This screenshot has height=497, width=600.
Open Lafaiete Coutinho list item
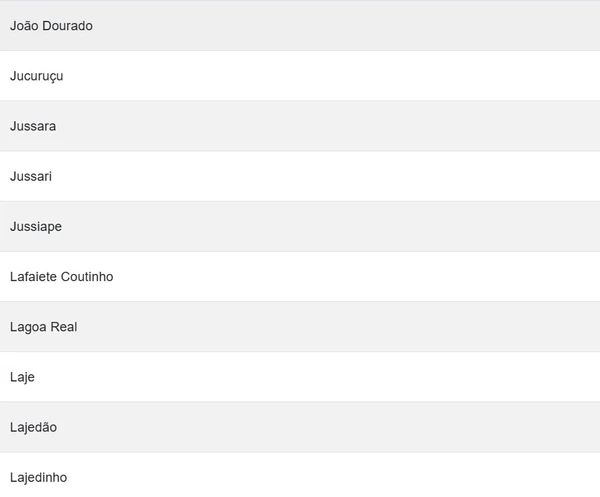coord(61,276)
